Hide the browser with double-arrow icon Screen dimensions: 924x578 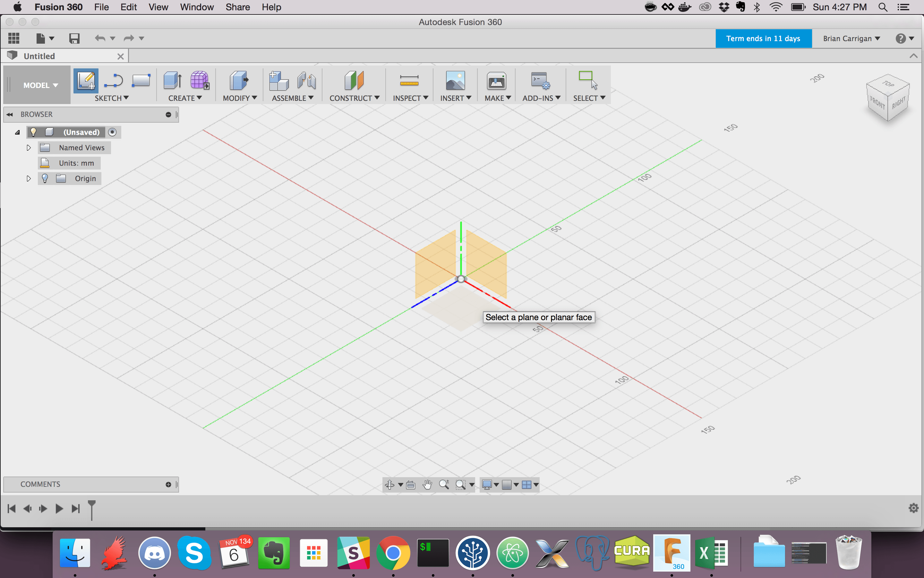[x=10, y=115]
